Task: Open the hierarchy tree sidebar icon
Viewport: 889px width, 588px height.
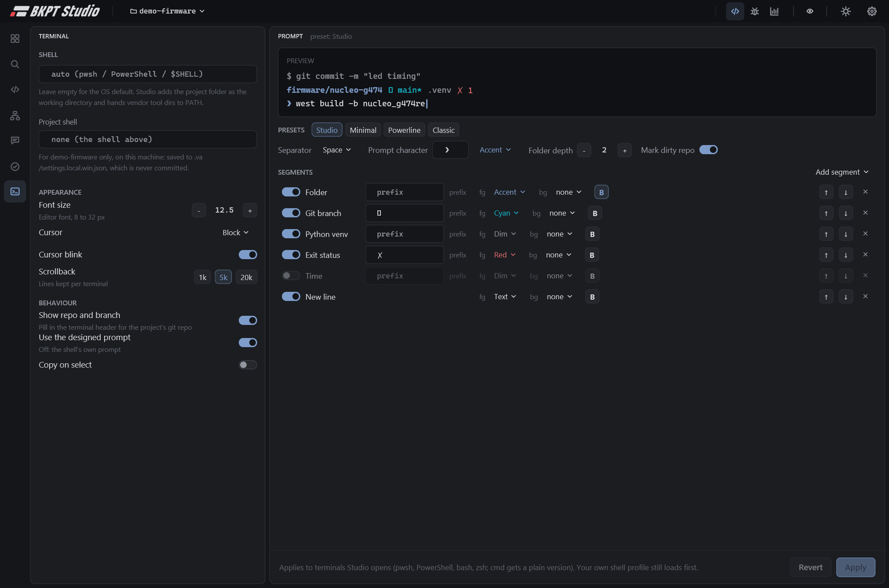Action: [15, 115]
